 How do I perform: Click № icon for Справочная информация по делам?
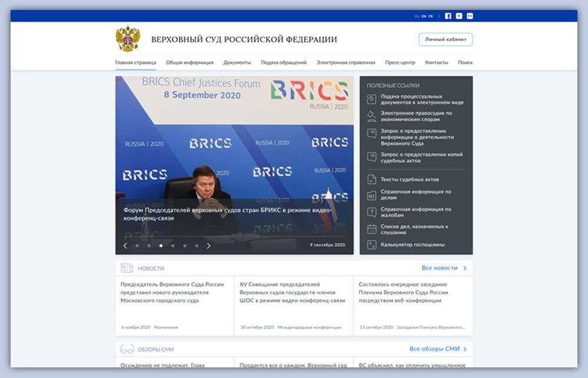[x=371, y=196]
